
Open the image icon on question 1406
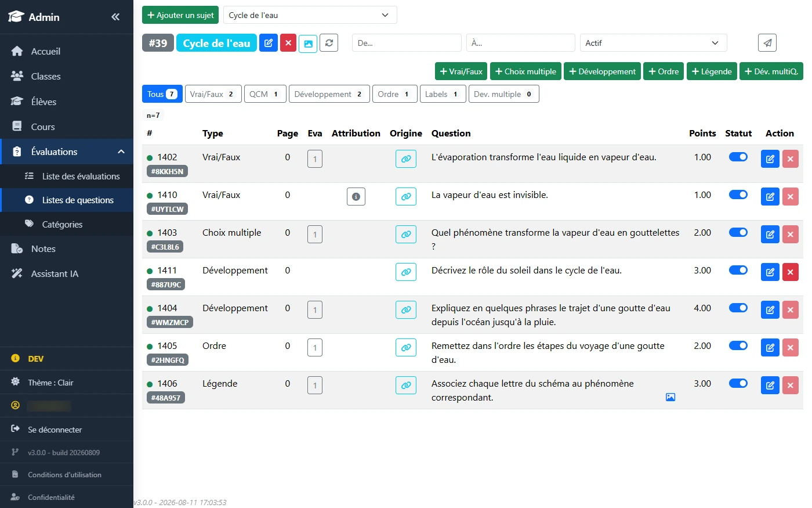[670, 397]
